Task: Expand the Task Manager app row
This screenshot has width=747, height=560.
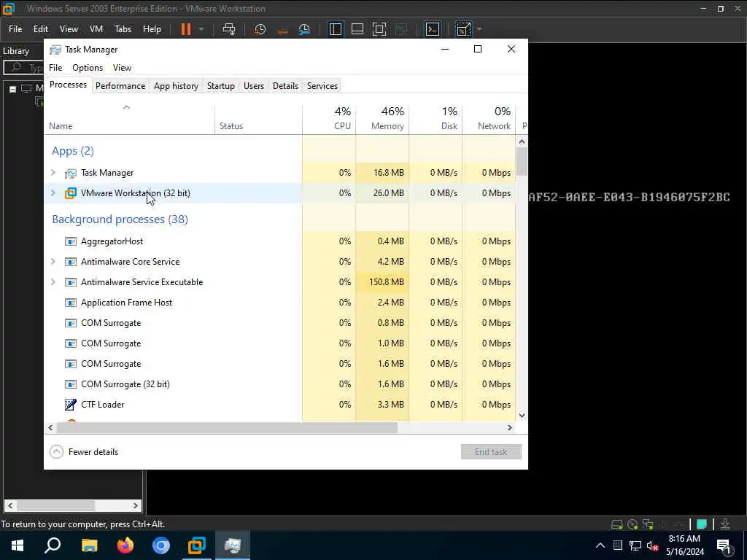Action: 53,172
